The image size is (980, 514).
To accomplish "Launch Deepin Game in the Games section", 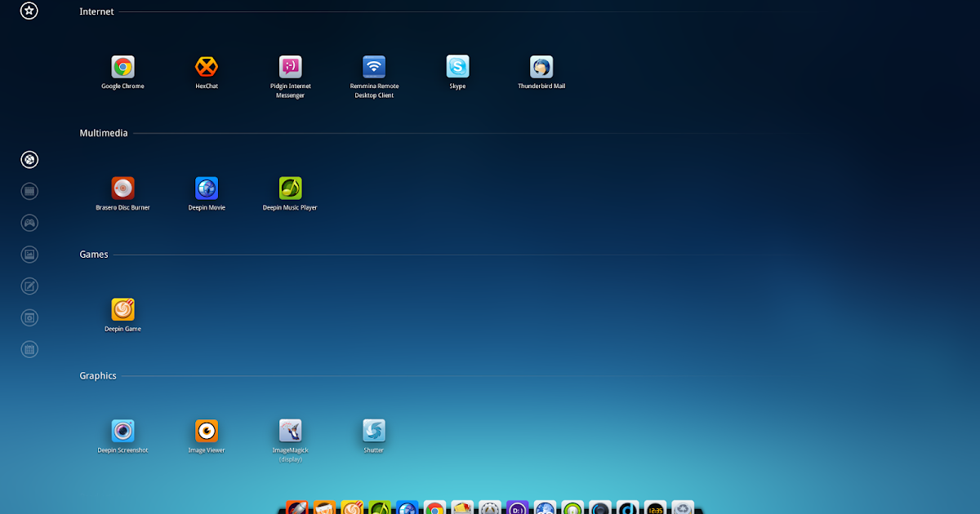I will [x=122, y=310].
